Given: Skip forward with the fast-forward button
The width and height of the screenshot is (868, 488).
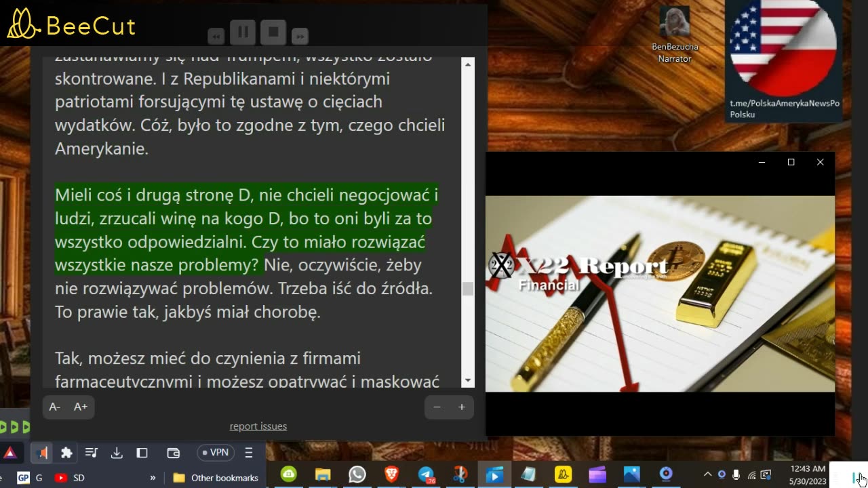Looking at the screenshot, I should [300, 36].
